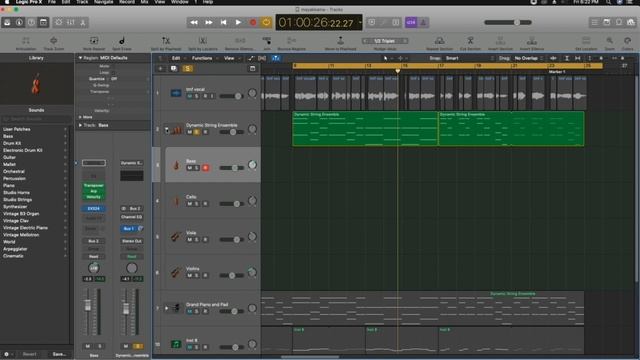Viewport: 640px width, 360px height.
Task: Click the Rewind transport button
Action: tap(194, 22)
